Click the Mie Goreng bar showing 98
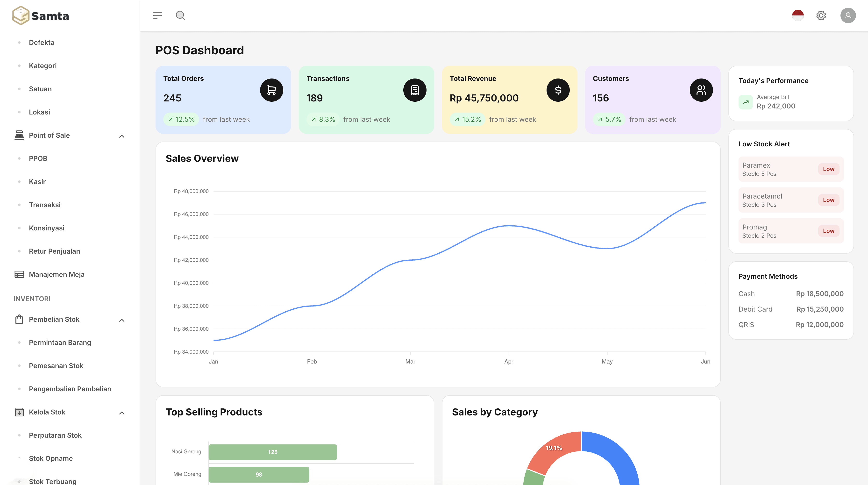This screenshot has width=868, height=485. [x=259, y=474]
